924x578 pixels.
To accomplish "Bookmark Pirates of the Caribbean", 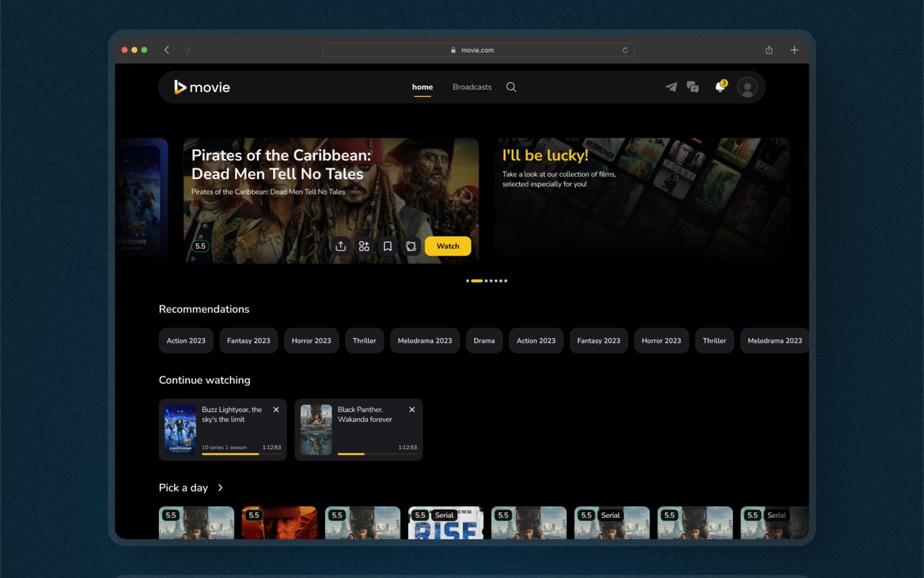I will tap(388, 246).
